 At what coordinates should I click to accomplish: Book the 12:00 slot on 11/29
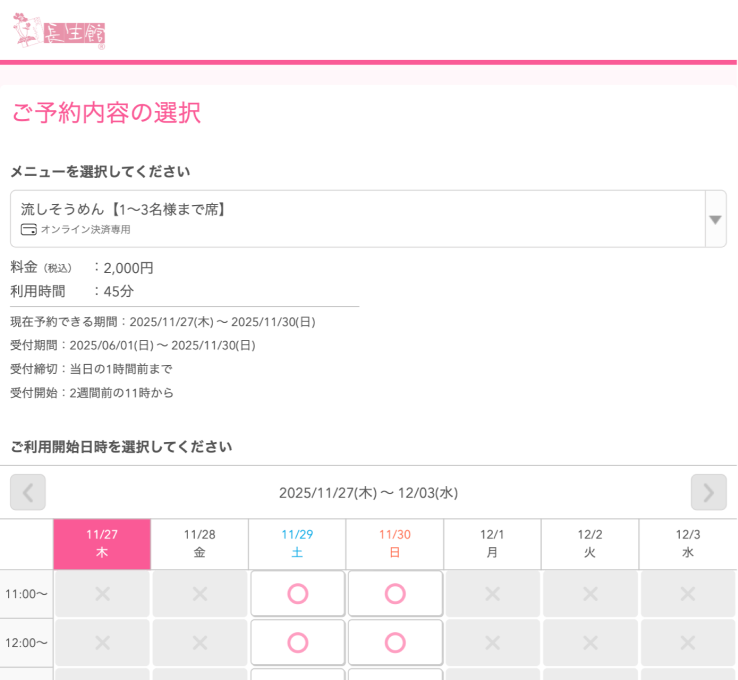297,642
